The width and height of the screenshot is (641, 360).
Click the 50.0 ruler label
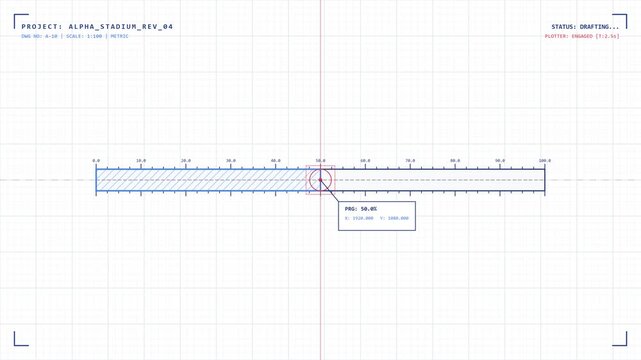pos(320,161)
